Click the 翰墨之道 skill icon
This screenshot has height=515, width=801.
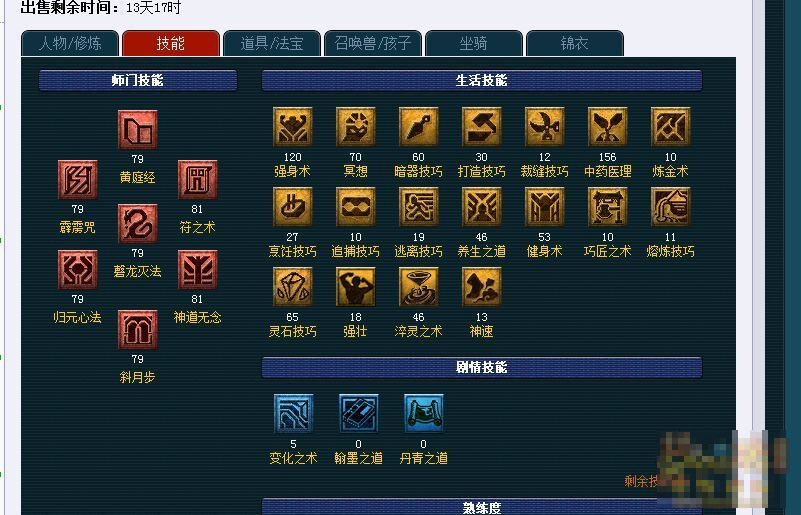click(359, 413)
